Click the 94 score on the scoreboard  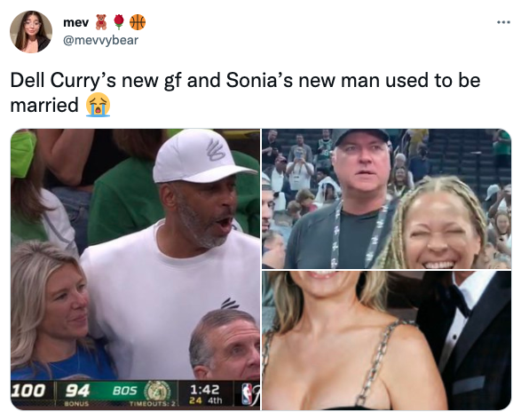pyautogui.click(x=77, y=391)
